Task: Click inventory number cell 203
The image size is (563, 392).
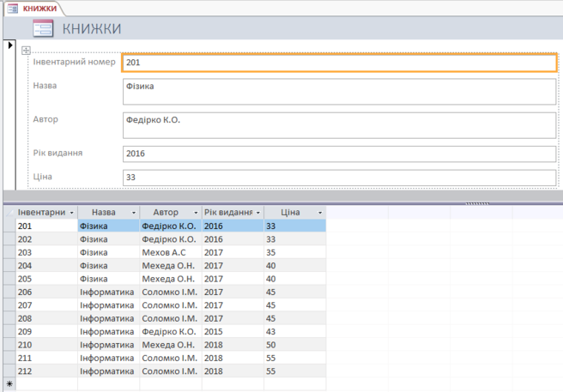Action: [x=46, y=252]
